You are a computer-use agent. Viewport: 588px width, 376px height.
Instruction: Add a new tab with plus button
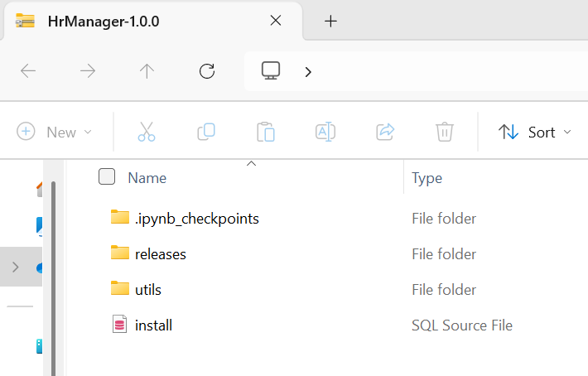click(x=330, y=21)
